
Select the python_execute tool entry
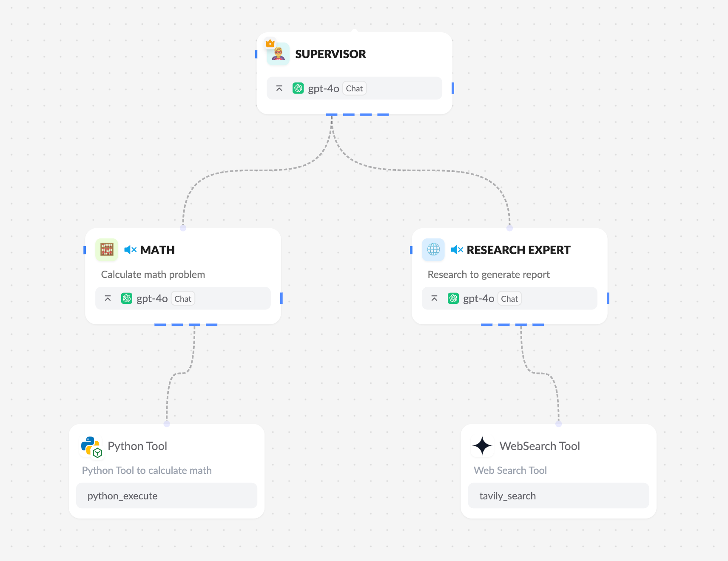[x=167, y=496]
